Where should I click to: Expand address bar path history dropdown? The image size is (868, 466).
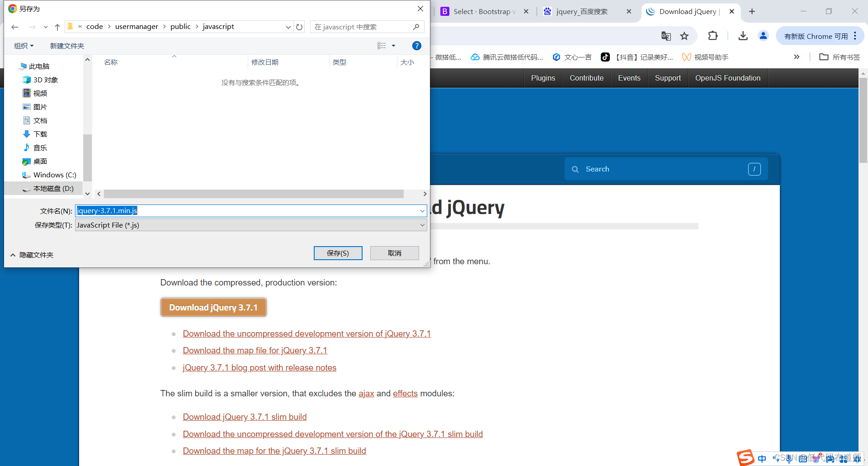point(288,27)
